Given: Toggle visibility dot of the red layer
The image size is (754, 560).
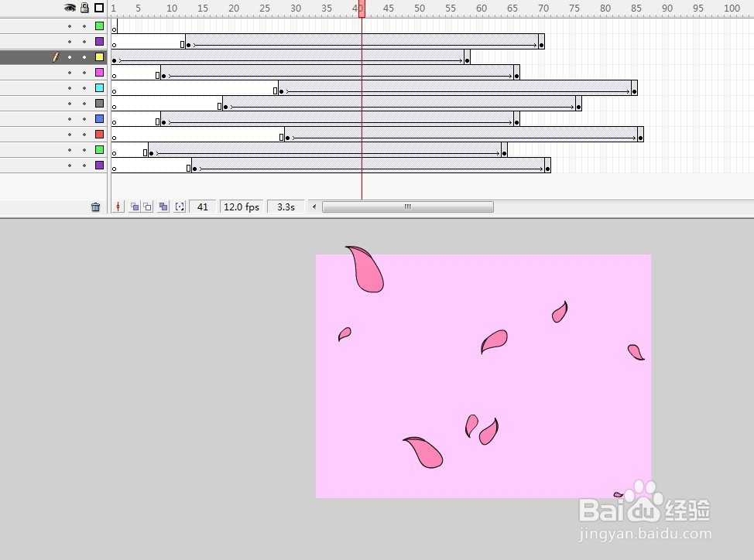Looking at the screenshot, I should (x=70, y=134).
